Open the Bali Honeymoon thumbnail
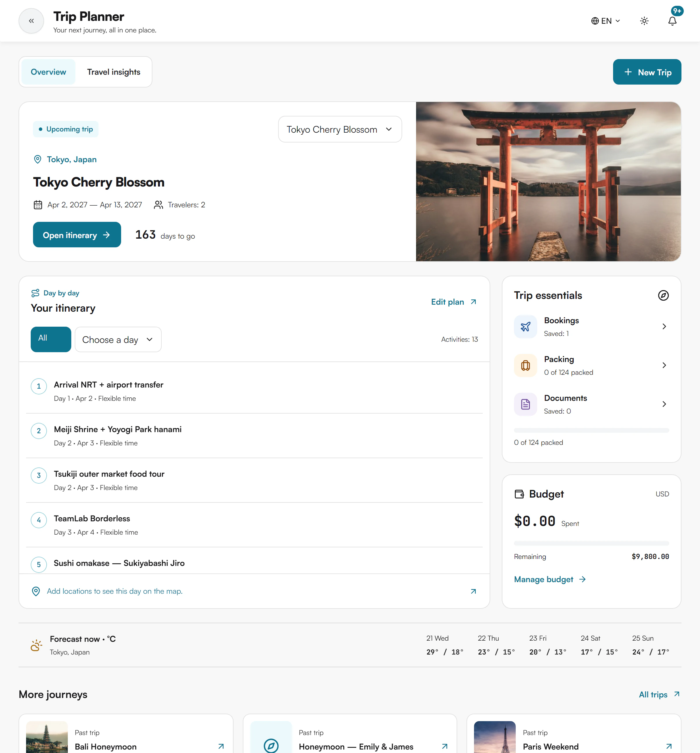 point(47,737)
